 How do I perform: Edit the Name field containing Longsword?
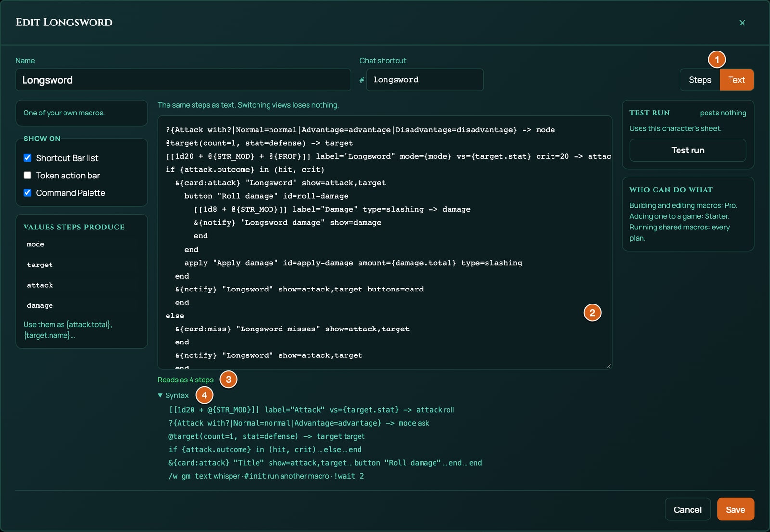[183, 80]
